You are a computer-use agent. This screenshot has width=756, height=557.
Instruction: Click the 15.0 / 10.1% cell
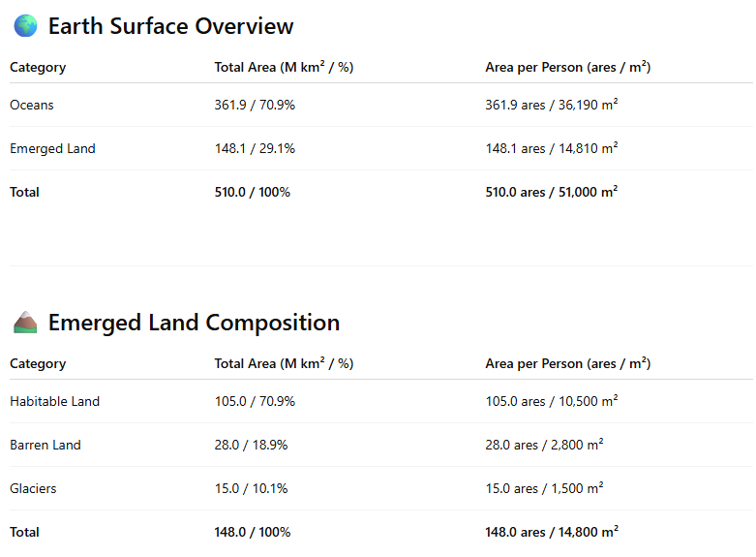click(251, 488)
